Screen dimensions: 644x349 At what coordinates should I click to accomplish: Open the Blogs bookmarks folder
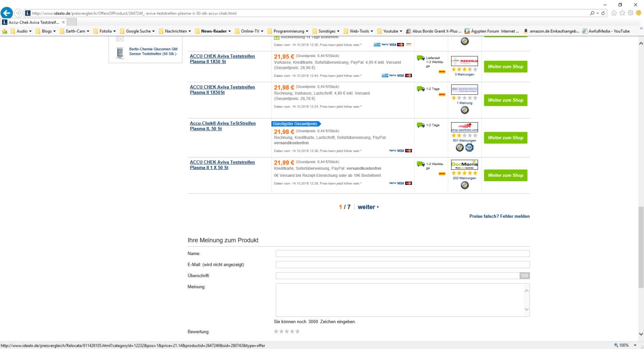click(x=46, y=31)
